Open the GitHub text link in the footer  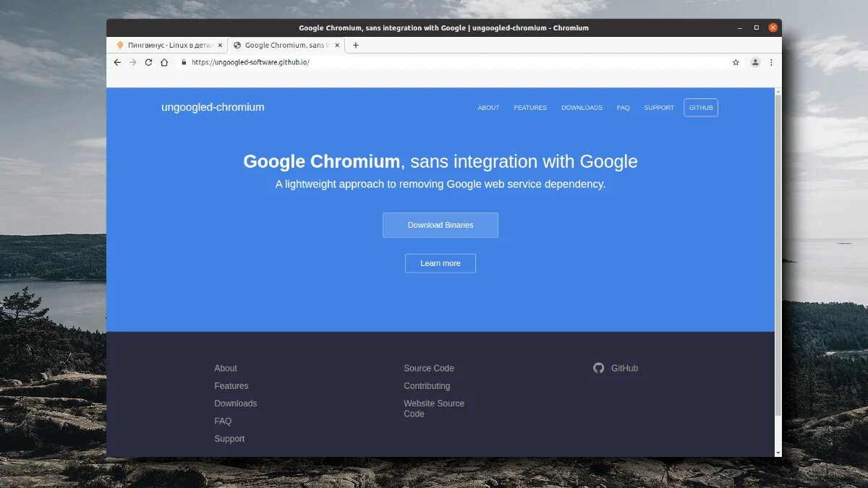(x=624, y=368)
